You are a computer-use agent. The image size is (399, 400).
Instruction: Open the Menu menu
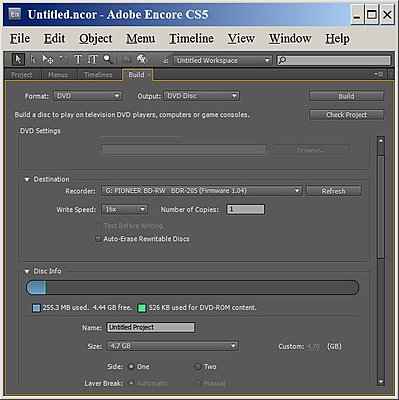140,39
